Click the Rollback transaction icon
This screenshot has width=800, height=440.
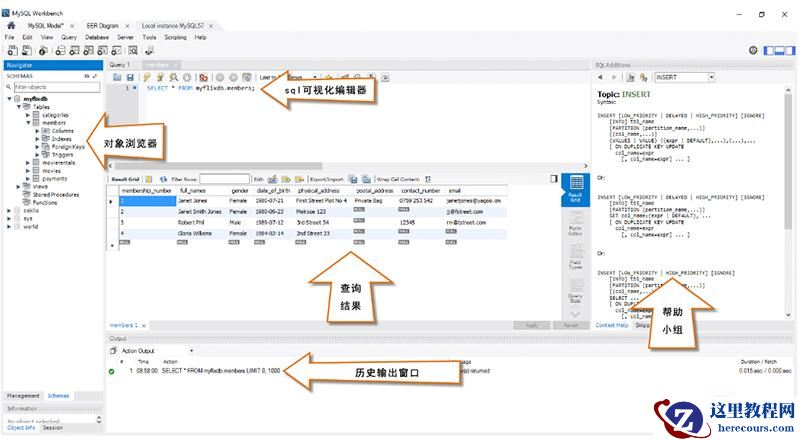click(233, 78)
